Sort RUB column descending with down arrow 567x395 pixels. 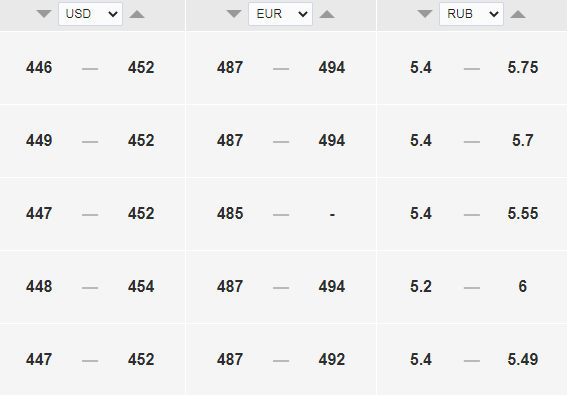[x=425, y=14]
